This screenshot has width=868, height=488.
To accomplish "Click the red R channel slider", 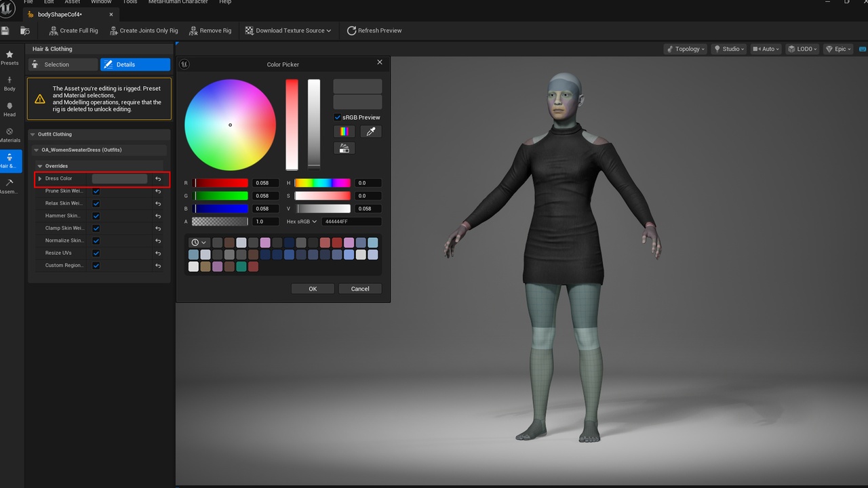I will 220,183.
